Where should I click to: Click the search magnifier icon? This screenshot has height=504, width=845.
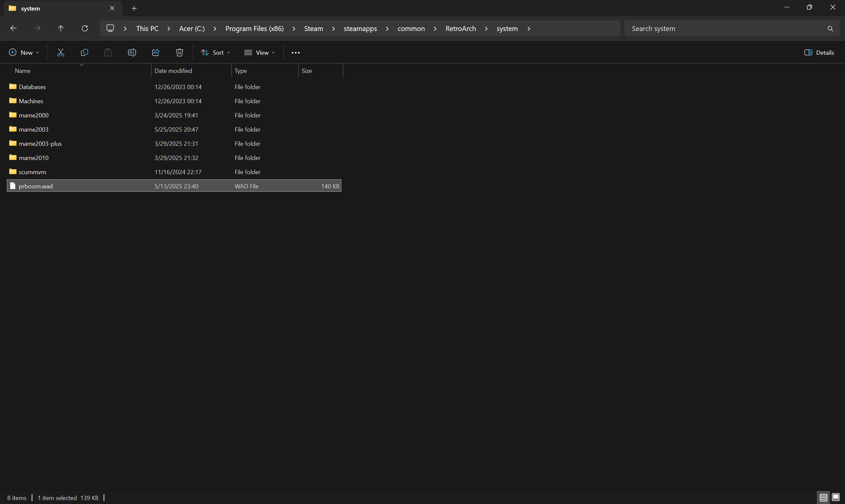[x=830, y=28]
